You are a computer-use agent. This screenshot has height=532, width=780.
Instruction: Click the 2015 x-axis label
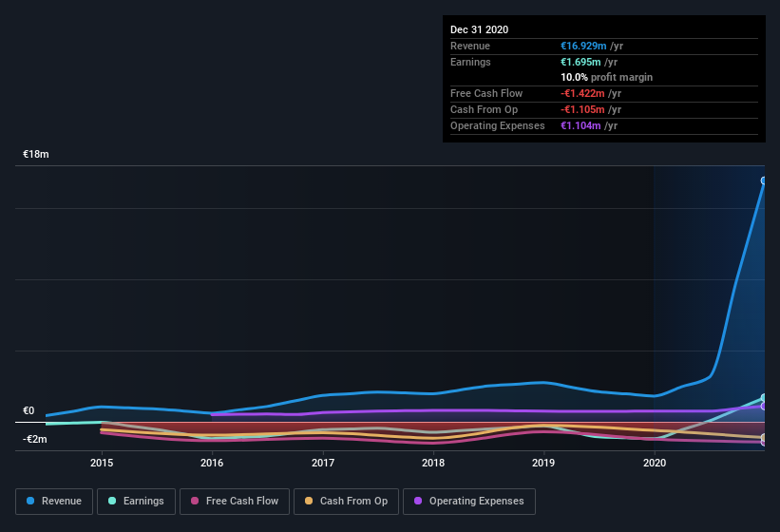pos(102,463)
